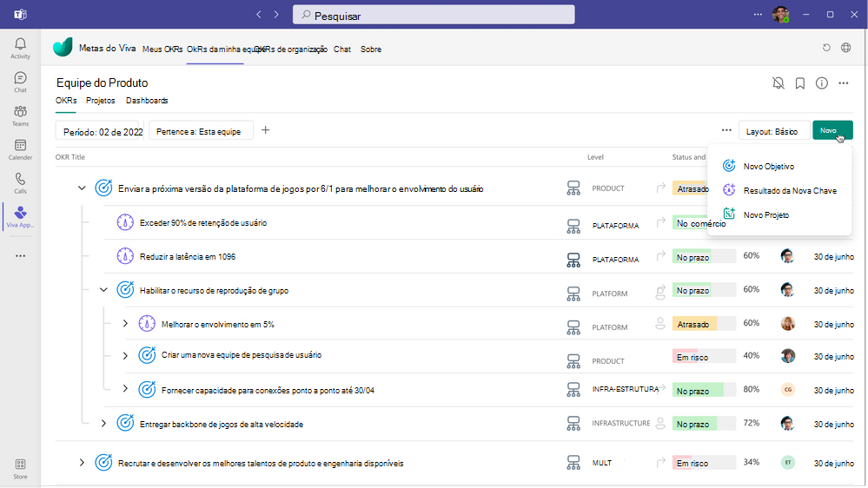The height and width of the screenshot is (488, 868).
Task: Open Entregar backbone de jogos de alta velocidade
Action: click(x=222, y=425)
